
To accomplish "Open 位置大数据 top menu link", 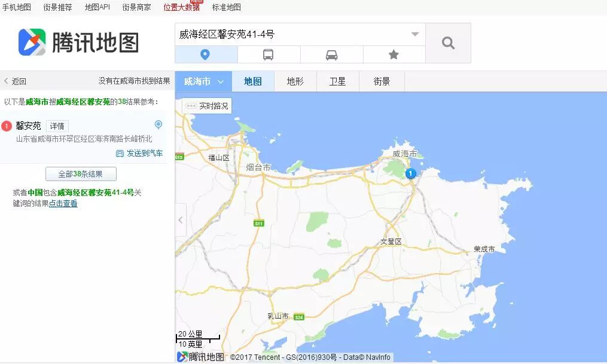I will pyautogui.click(x=182, y=7).
